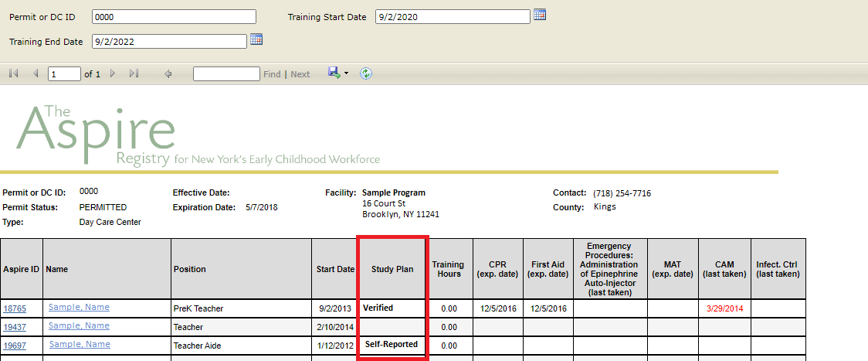The height and width of the screenshot is (361, 868).
Task: Go to next report page
Action: [113, 73]
